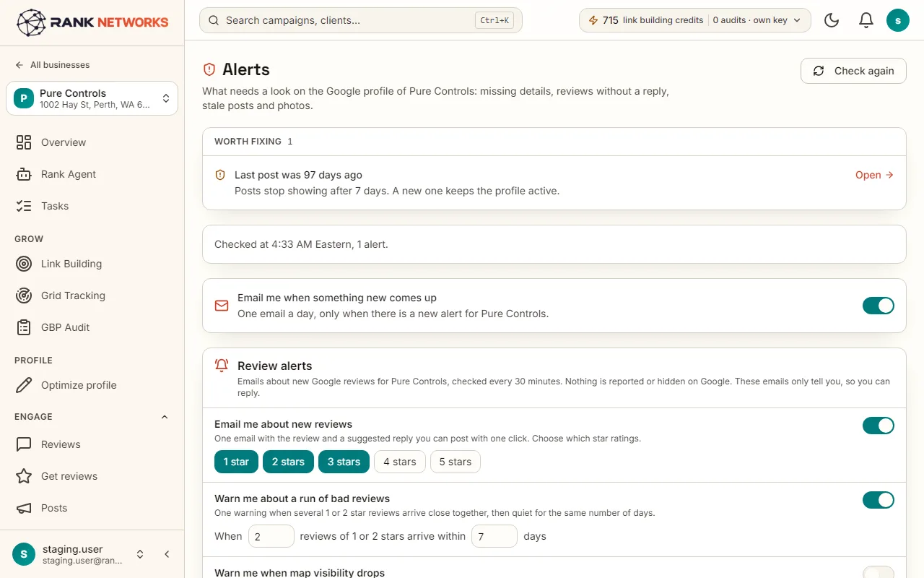Click the Grid Tracking radar icon
The height and width of the screenshot is (578, 924).
(x=24, y=296)
